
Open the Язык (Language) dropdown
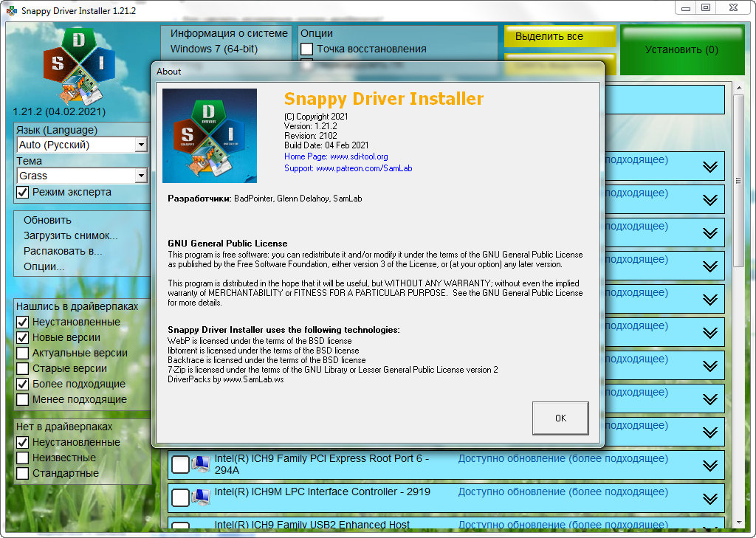pyautogui.click(x=141, y=145)
